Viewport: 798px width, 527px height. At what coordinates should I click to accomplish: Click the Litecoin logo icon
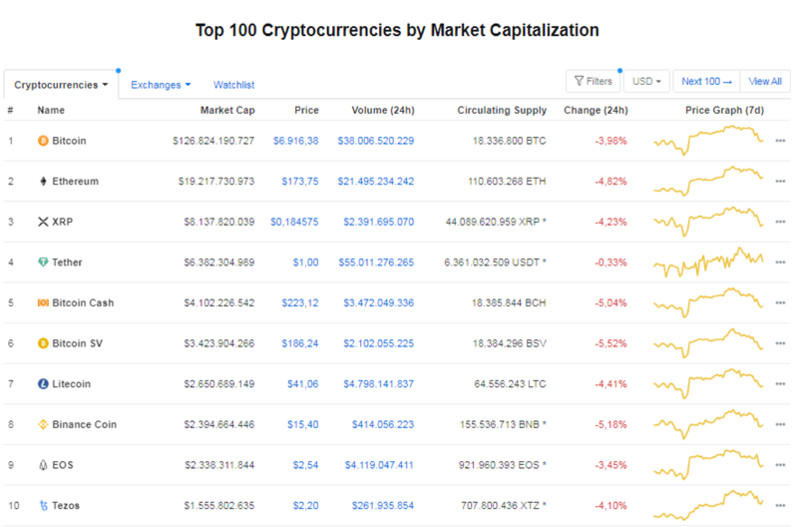(x=43, y=384)
